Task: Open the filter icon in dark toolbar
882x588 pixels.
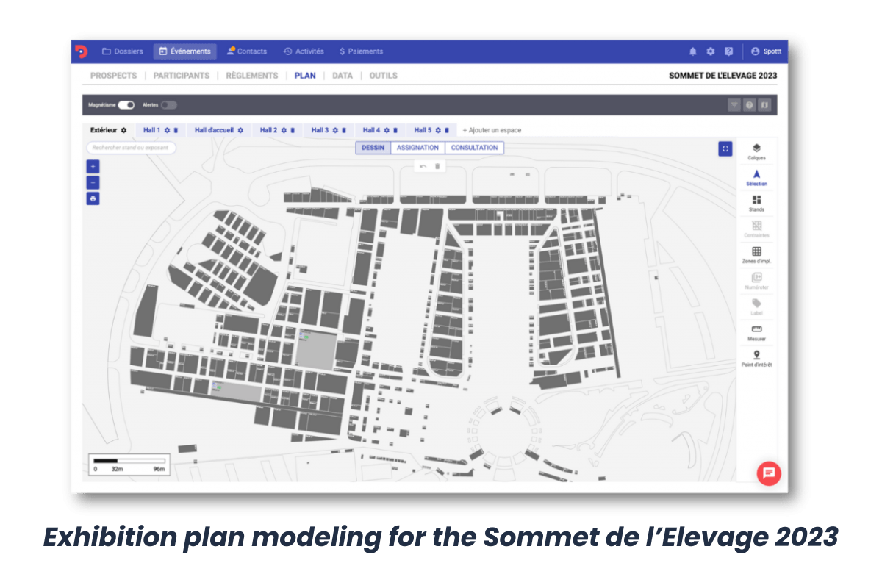Action: click(x=734, y=105)
